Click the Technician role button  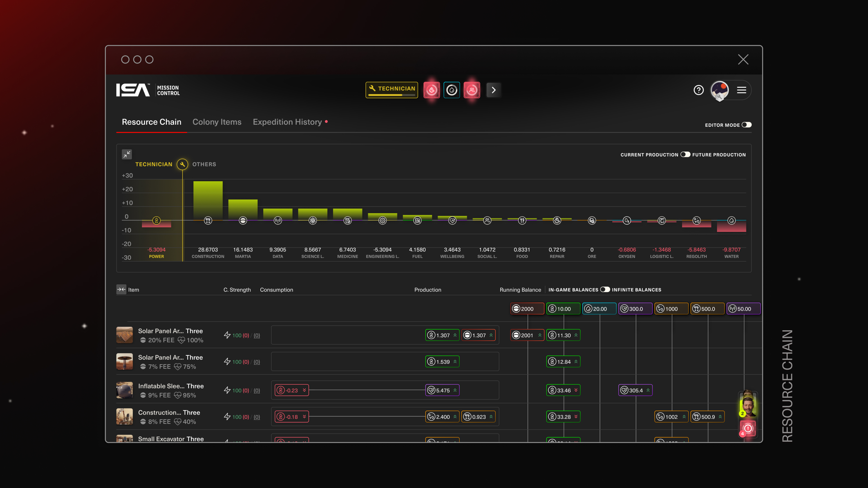coord(392,90)
